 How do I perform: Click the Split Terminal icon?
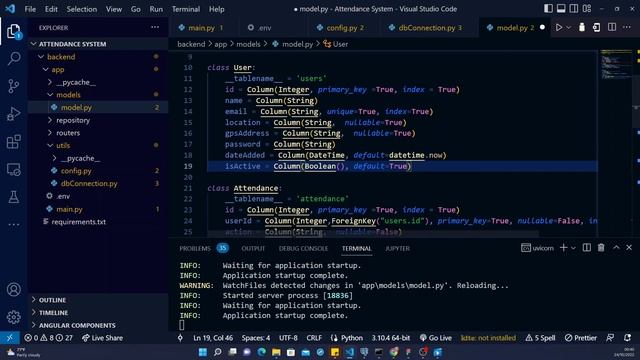587,248
